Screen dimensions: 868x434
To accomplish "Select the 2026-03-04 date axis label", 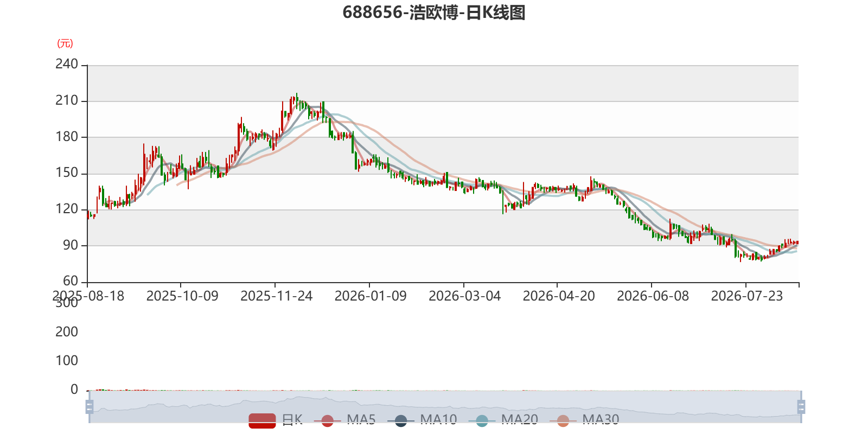I will click(x=464, y=296).
